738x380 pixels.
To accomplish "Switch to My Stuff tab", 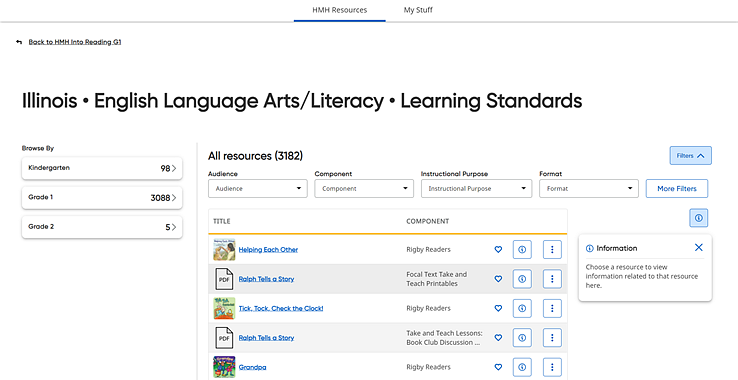I will (418, 10).
